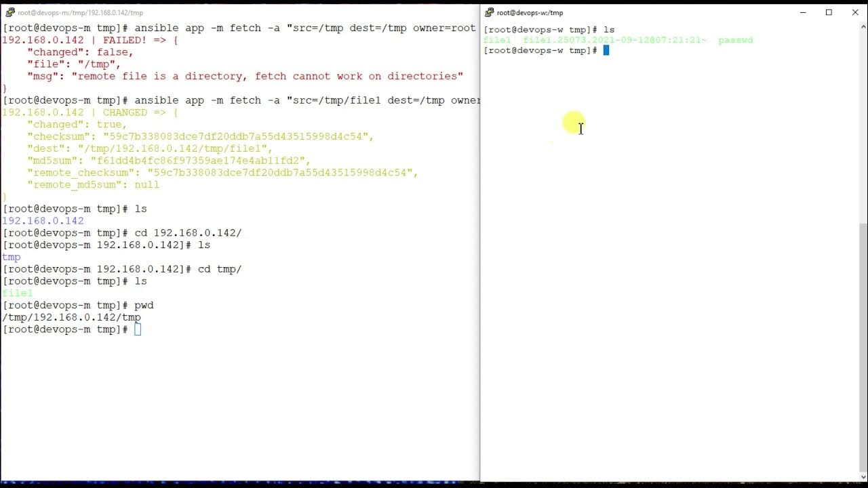Click the scroll-up arrow in devops-w window

click(863, 25)
